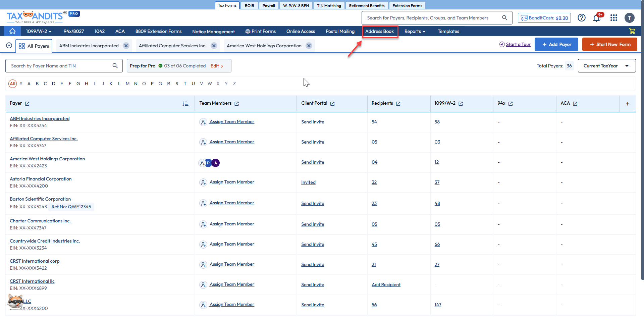Screen dimensions: 644x317
Task: Open Notice Management menu
Action: 213,31
